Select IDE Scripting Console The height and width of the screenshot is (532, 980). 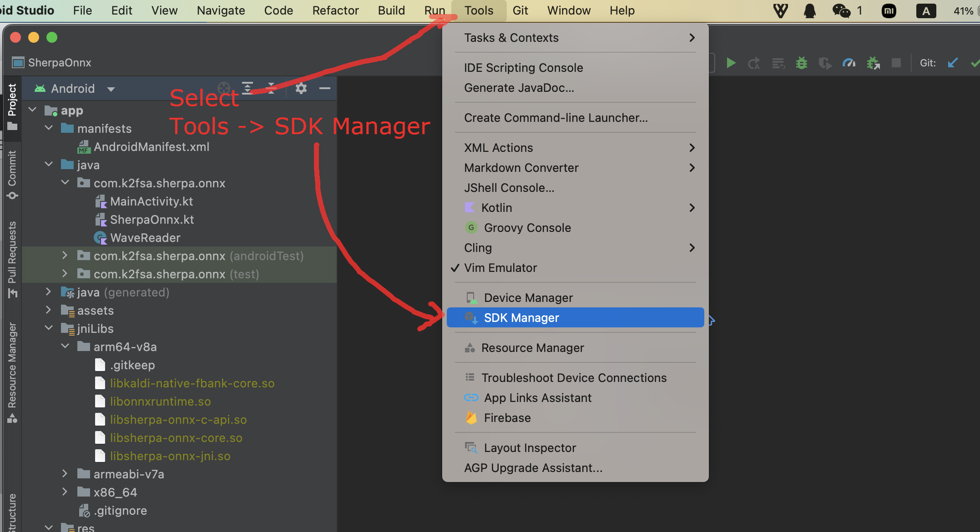(x=575, y=68)
